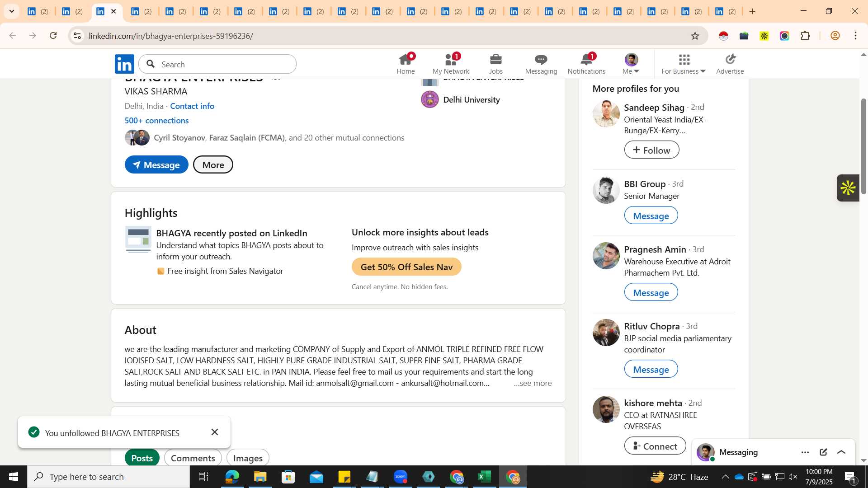Open My Network page
Screen dimensions: 868x488
451,64
